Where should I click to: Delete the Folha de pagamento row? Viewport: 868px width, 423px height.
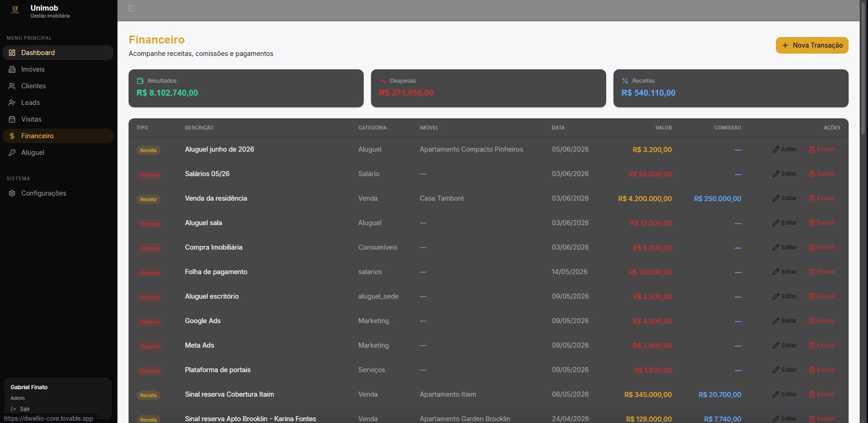point(822,272)
